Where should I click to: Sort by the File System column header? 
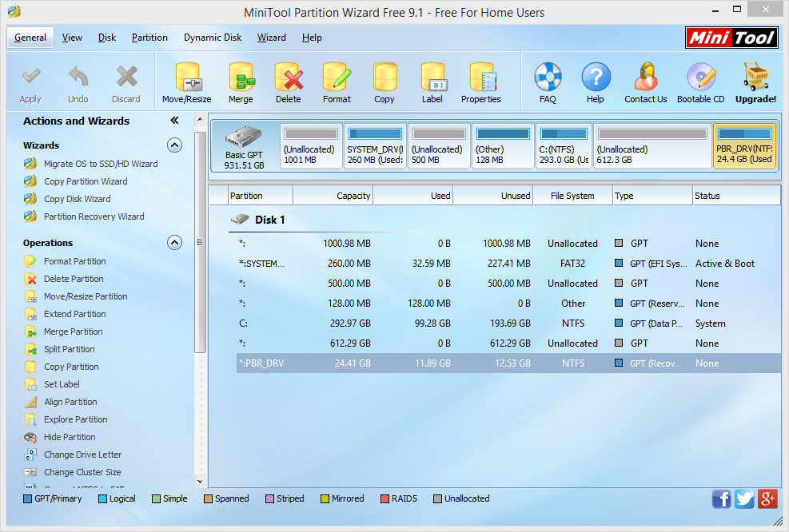(572, 196)
